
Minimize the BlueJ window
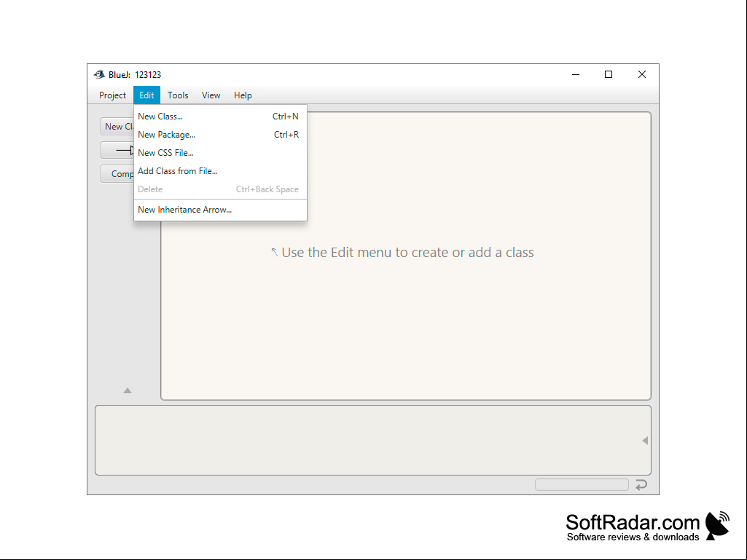tap(576, 74)
